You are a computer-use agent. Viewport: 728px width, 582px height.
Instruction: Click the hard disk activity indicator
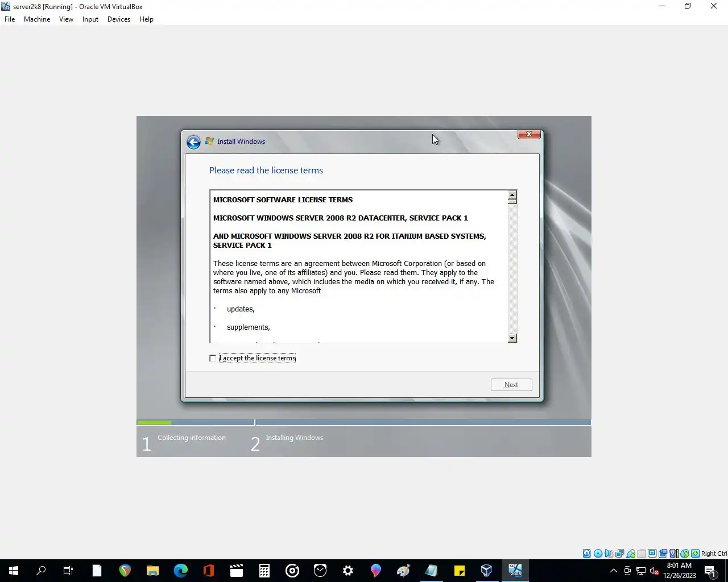(x=587, y=553)
